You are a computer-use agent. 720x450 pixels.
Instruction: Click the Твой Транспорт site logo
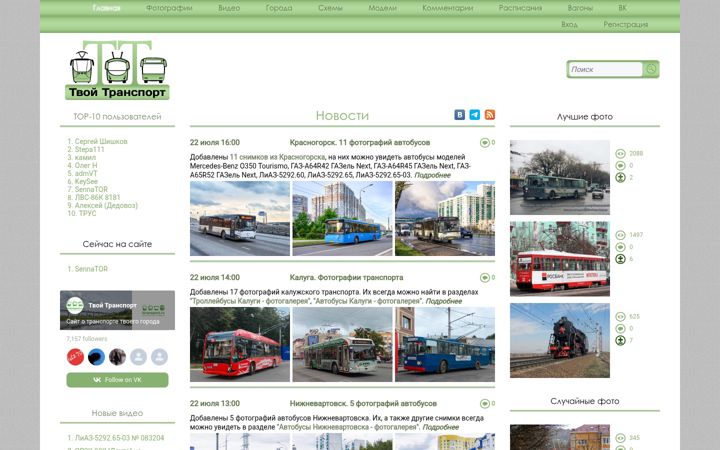click(118, 70)
